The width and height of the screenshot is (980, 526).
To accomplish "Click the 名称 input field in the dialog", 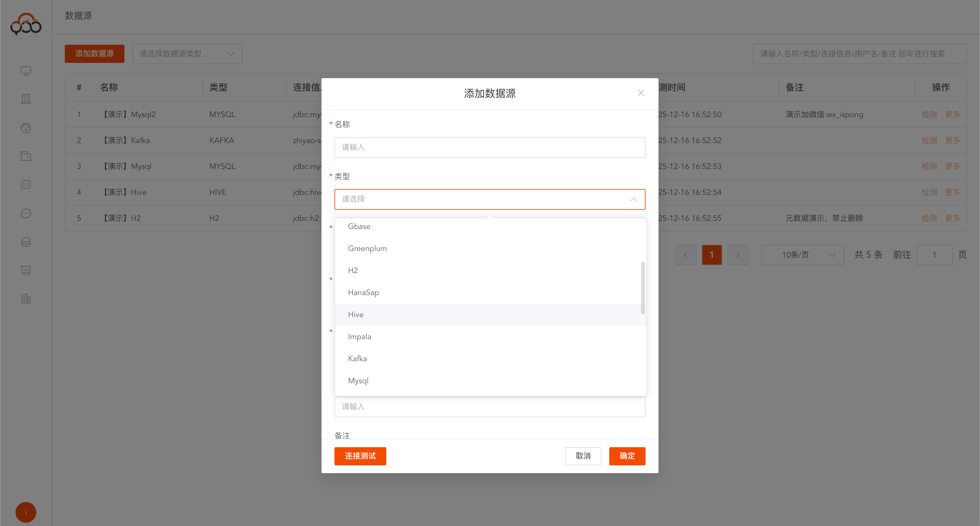I will click(x=490, y=147).
